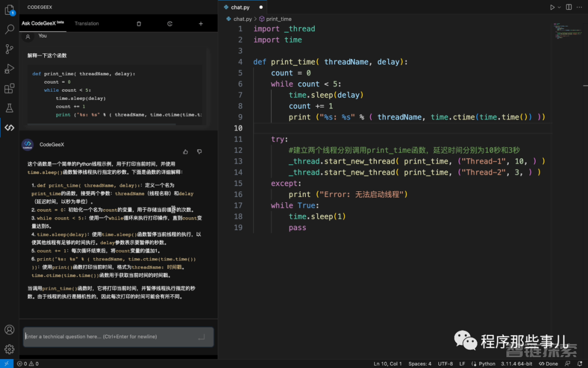Open run options dropdown arrow

tap(559, 7)
